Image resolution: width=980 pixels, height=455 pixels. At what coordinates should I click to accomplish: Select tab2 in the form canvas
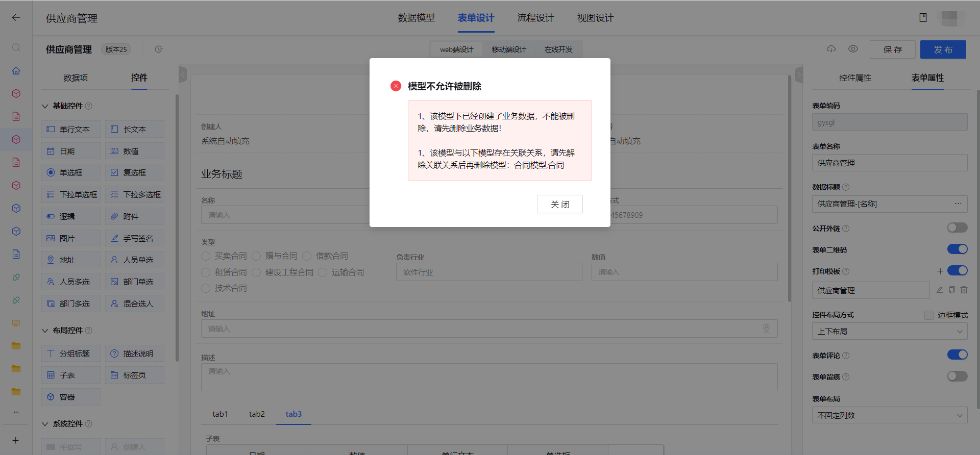pyautogui.click(x=257, y=414)
